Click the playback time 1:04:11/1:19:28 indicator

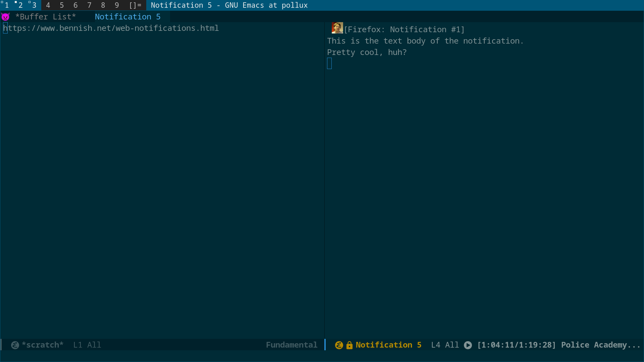[x=517, y=345]
